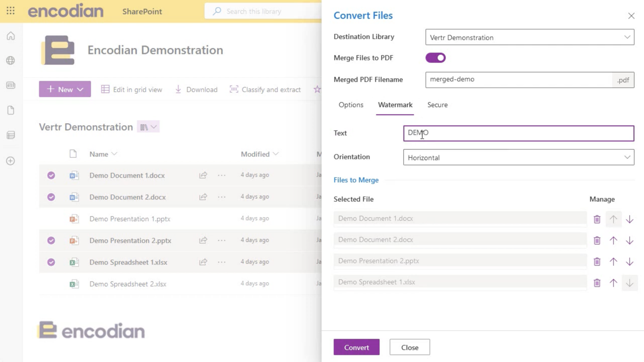Screen dimensions: 644x362
Task: Deselect Demo Presentation 2.pptx checkmark
Action: (x=51, y=240)
